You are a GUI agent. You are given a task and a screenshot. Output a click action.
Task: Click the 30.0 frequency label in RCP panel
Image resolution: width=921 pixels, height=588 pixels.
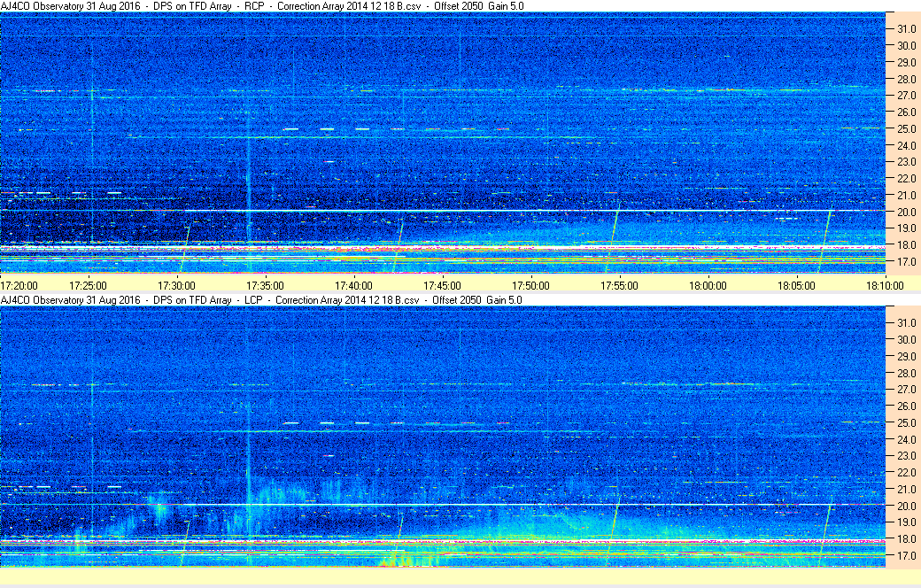point(906,46)
